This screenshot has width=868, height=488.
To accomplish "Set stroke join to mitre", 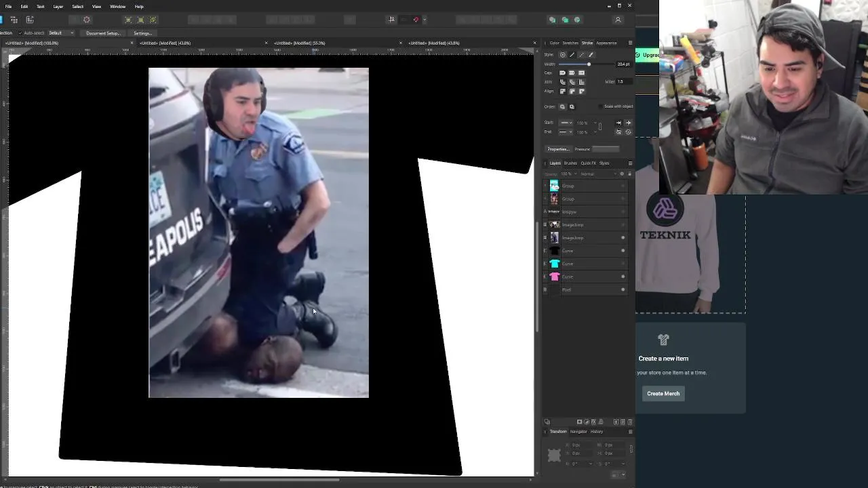I will point(581,82).
